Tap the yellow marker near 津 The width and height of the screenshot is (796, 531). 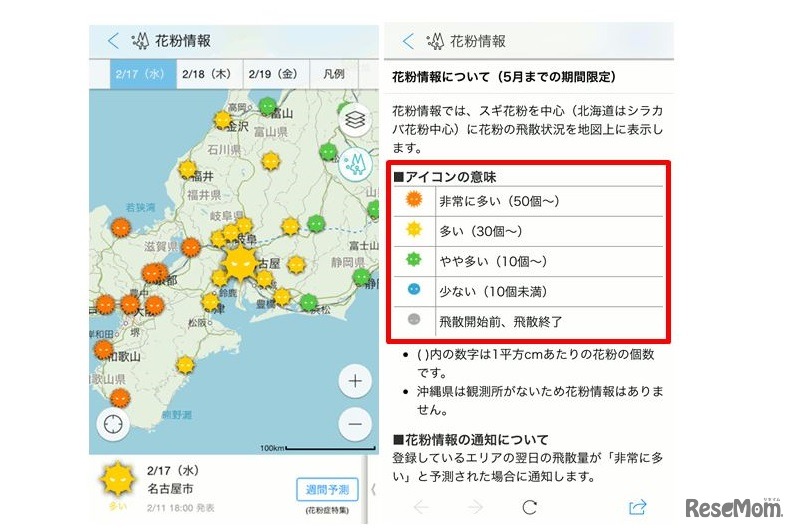(210, 302)
